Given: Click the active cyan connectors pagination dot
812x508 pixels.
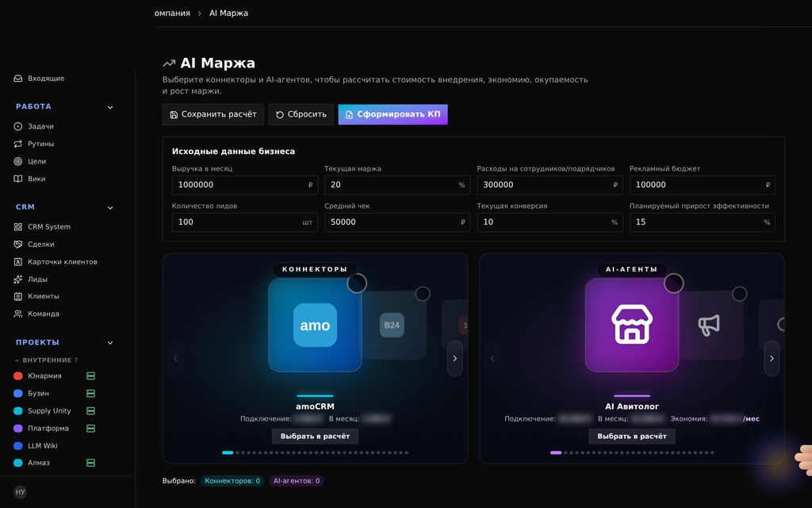Looking at the screenshot, I should point(228,452).
